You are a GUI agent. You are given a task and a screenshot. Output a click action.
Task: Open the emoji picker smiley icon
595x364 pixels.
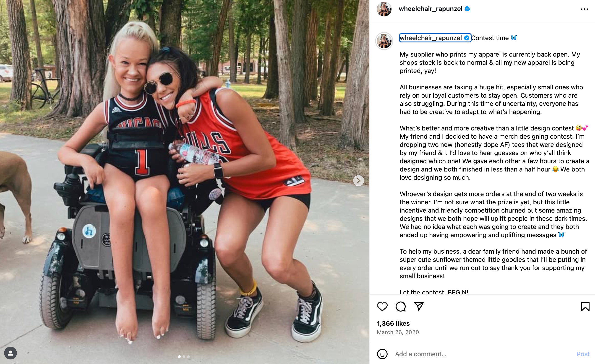tap(382, 354)
